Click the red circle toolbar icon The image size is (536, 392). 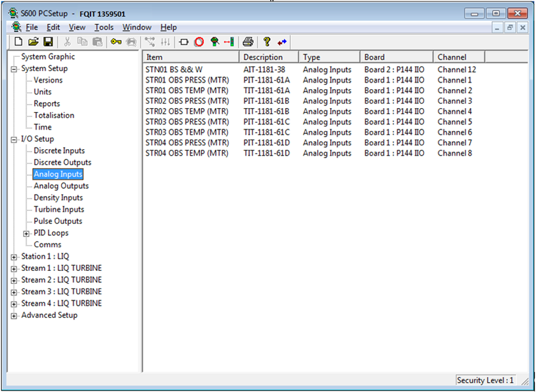click(x=199, y=42)
